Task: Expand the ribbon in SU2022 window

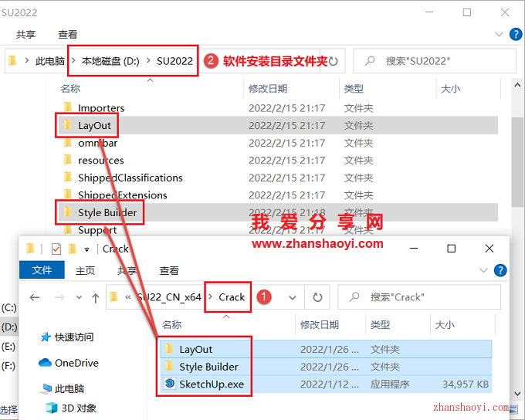Action: pyautogui.click(x=499, y=34)
